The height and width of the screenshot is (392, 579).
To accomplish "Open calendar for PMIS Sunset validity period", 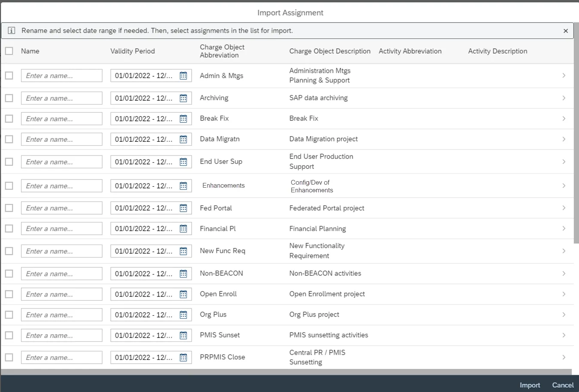I will (x=183, y=335).
